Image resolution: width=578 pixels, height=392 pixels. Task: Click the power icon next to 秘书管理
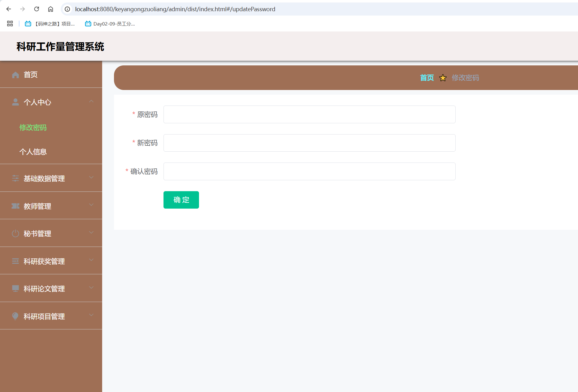click(16, 234)
